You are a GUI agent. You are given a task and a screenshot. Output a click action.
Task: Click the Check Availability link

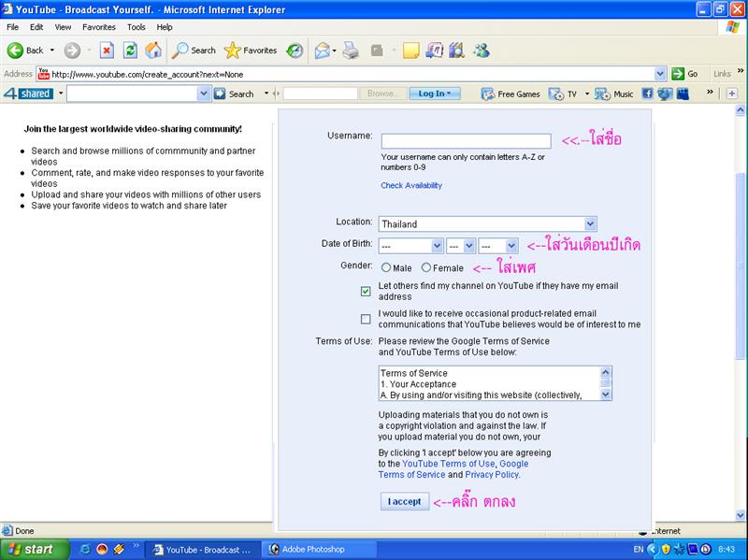(411, 185)
